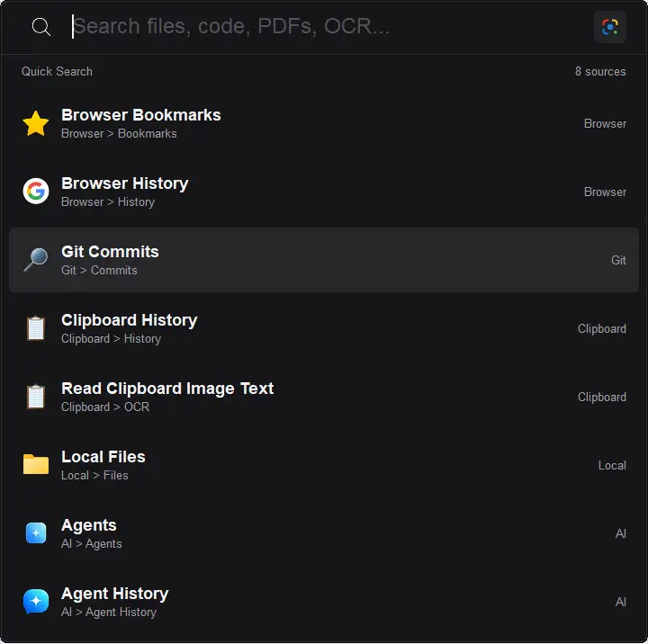The image size is (648, 644).
Task: Click the Clipboard History clipboard icon
Action: 36,328
